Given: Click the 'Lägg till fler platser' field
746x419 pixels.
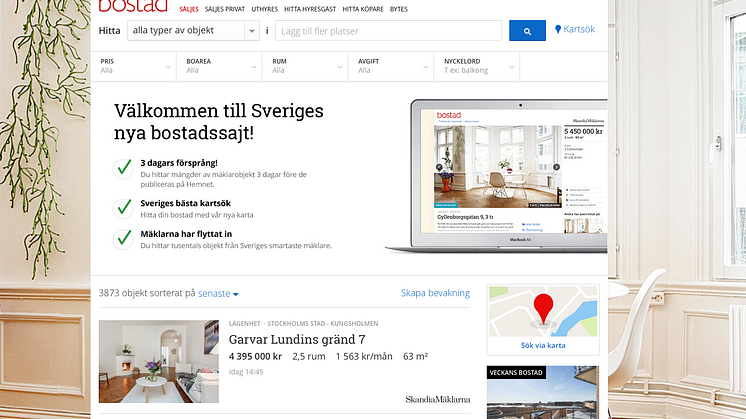Looking at the screenshot, I should coord(388,31).
